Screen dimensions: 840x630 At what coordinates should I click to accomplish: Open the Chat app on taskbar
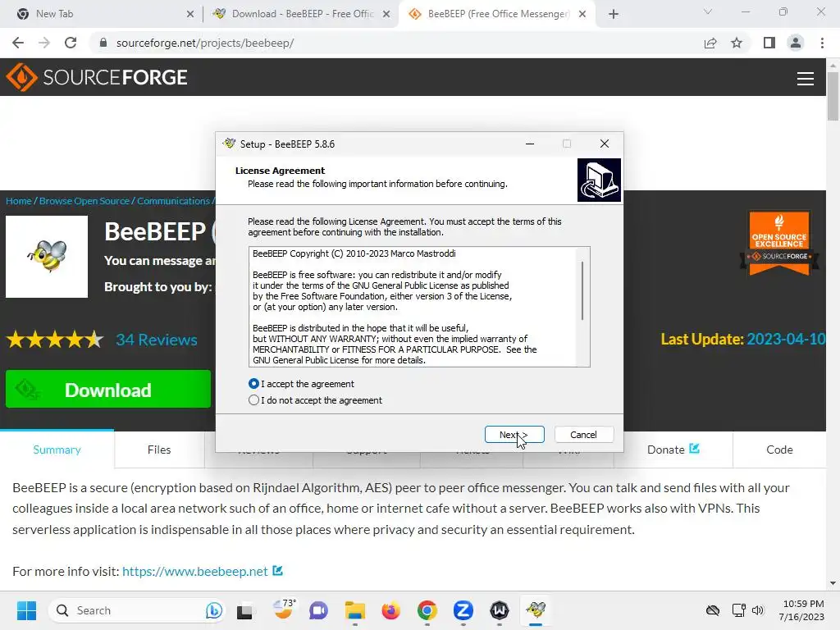click(318, 610)
